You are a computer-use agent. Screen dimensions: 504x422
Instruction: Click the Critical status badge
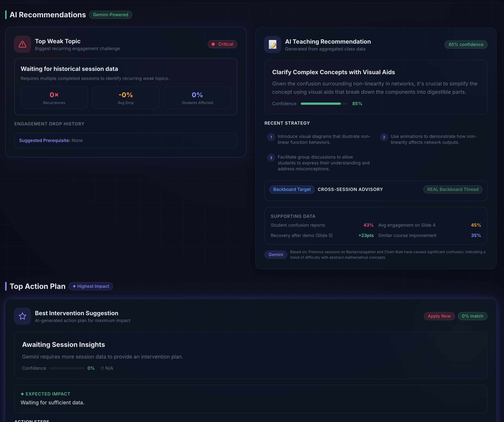pyautogui.click(x=222, y=44)
